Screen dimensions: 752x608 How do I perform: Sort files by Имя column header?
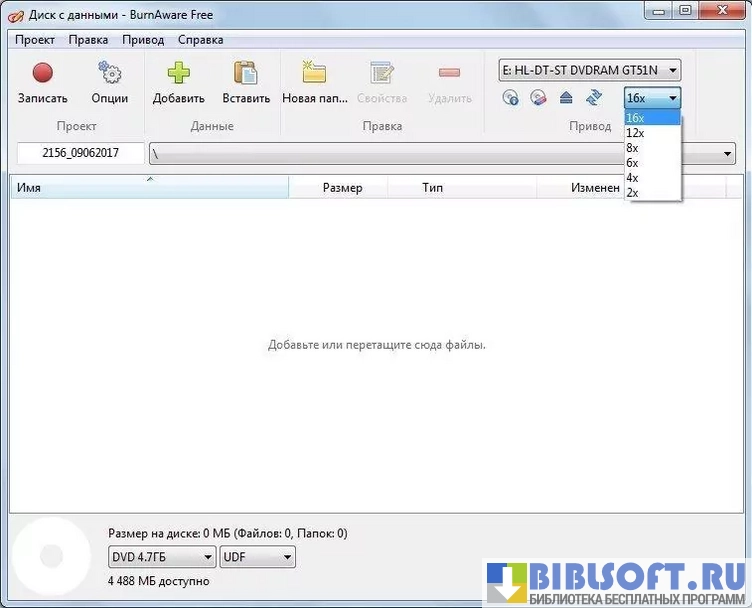pyautogui.click(x=150, y=188)
